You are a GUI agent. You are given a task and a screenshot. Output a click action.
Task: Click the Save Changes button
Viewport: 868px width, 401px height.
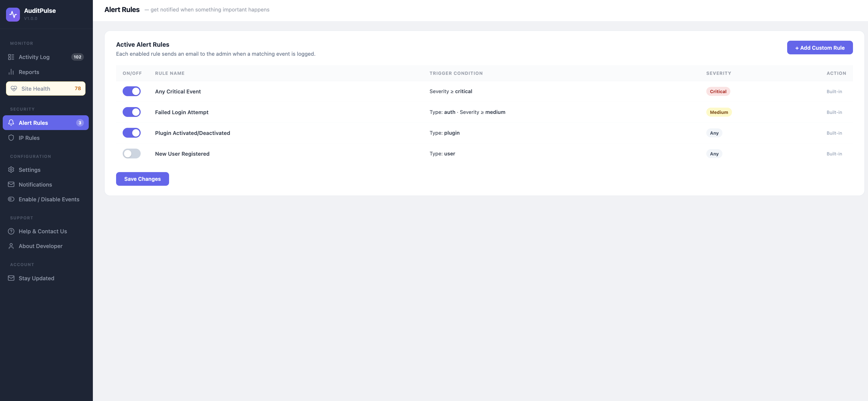143,179
